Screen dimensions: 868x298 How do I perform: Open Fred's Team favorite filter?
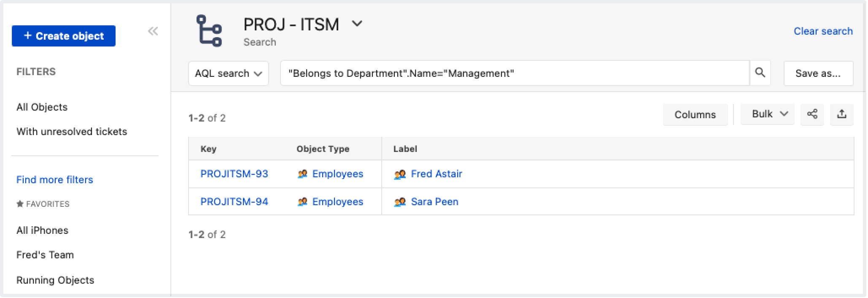(x=45, y=255)
